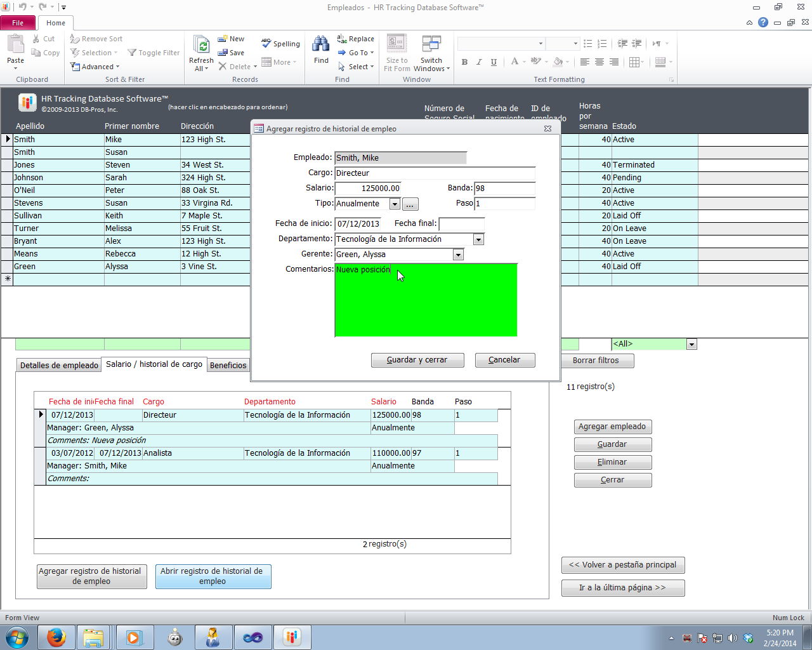Expand the Gerente dropdown
This screenshot has width=812, height=650.
[458, 255]
